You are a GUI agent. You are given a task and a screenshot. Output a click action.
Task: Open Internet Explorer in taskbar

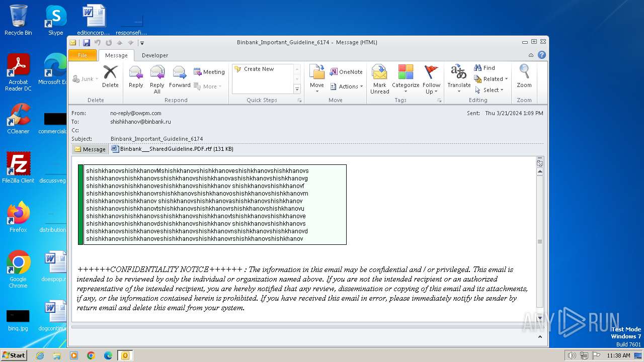pos(40,355)
